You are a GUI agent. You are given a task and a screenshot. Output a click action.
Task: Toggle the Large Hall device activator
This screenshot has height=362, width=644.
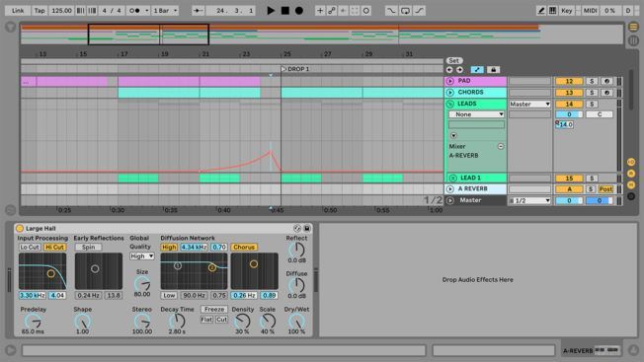20,229
